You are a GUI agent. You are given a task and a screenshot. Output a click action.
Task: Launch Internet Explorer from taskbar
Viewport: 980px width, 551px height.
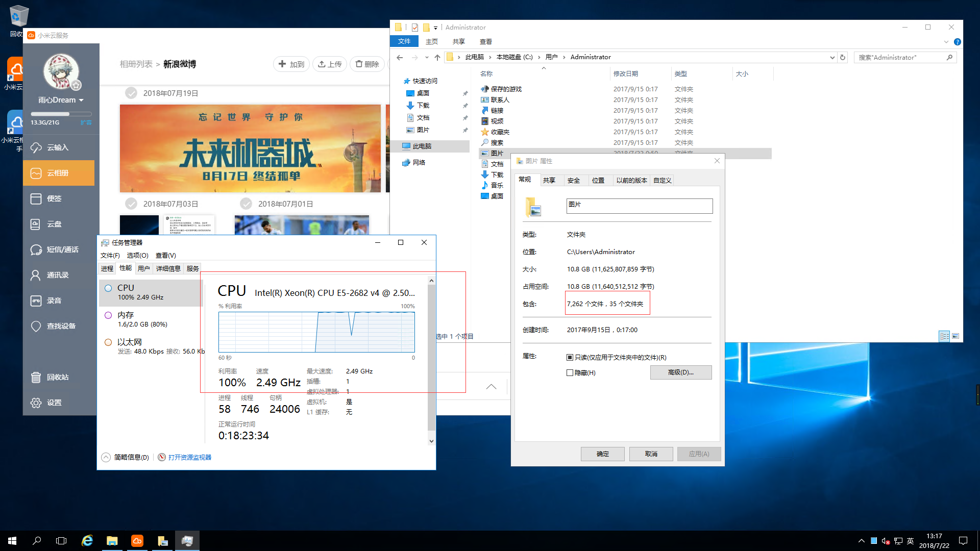(x=87, y=541)
